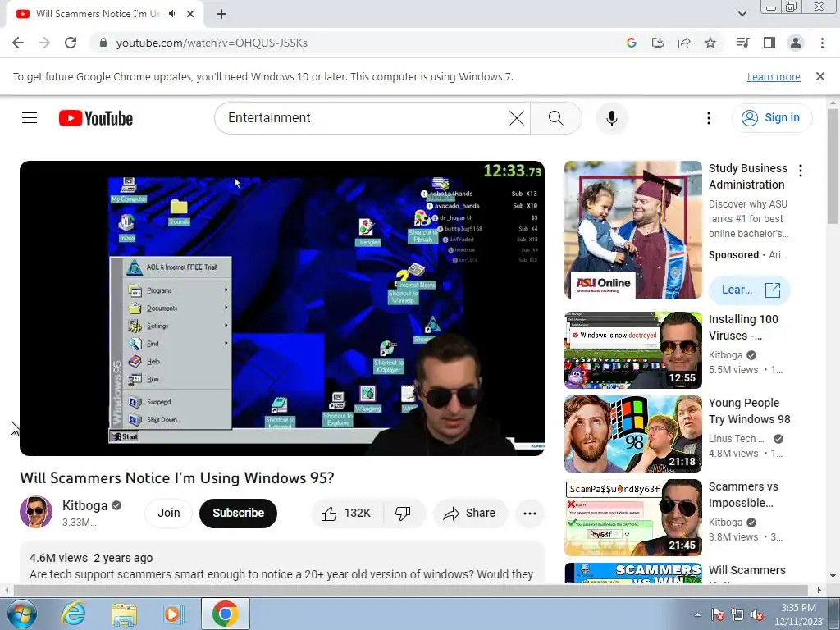This screenshot has width=840, height=630.
Task: Open Scammers vs Impossible video title
Action: (743, 495)
